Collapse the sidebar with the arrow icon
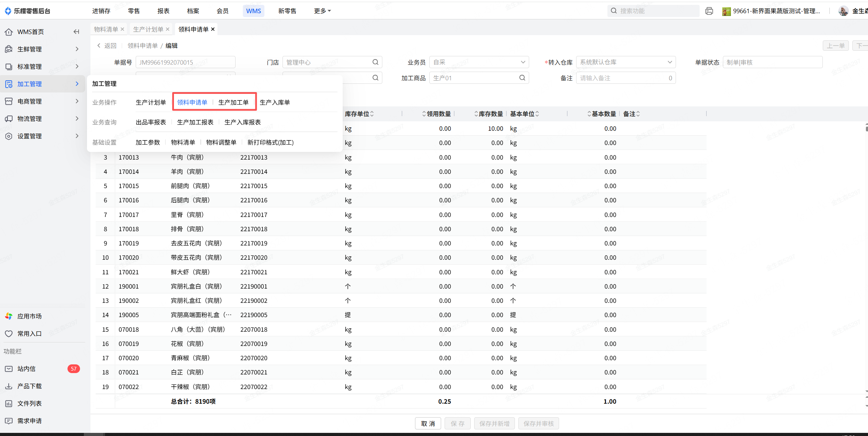The image size is (868, 436). [x=76, y=32]
